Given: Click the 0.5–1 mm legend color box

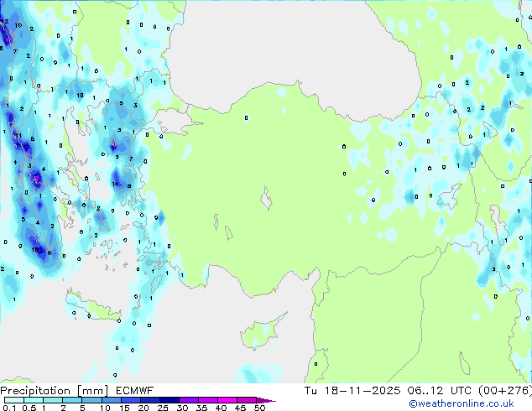Looking at the screenshot, I should 34,400.
